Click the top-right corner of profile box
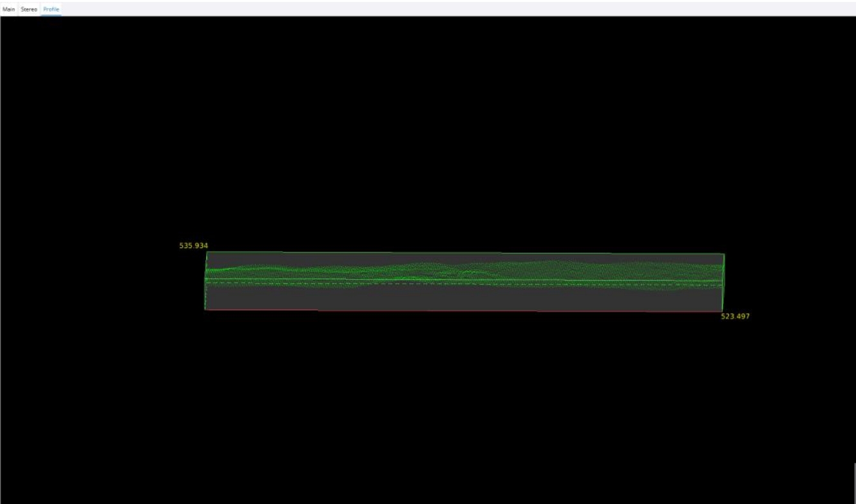This screenshot has width=856, height=504. click(725, 254)
